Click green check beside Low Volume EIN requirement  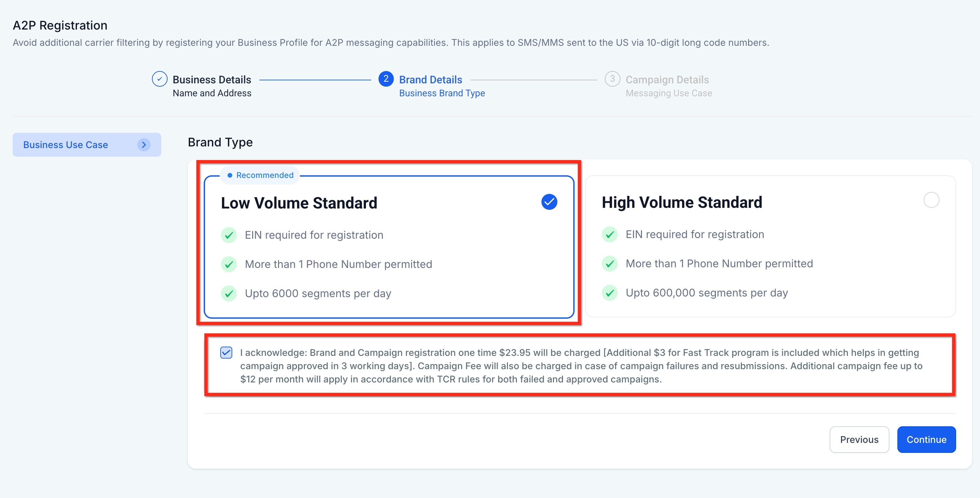pyautogui.click(x=229, y=235)
